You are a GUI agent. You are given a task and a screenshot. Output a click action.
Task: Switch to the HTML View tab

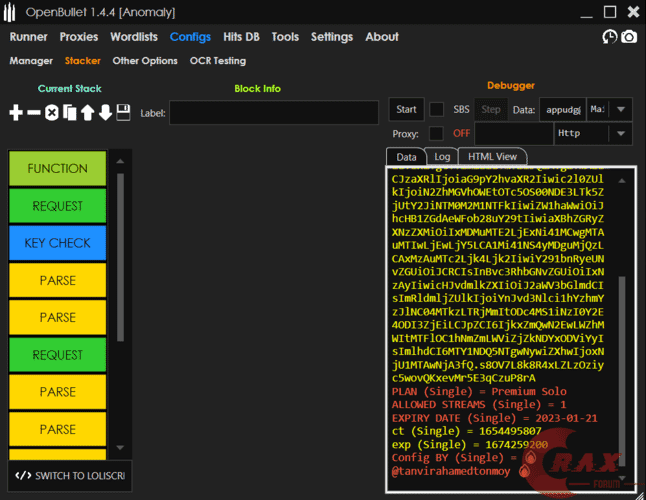492,156
